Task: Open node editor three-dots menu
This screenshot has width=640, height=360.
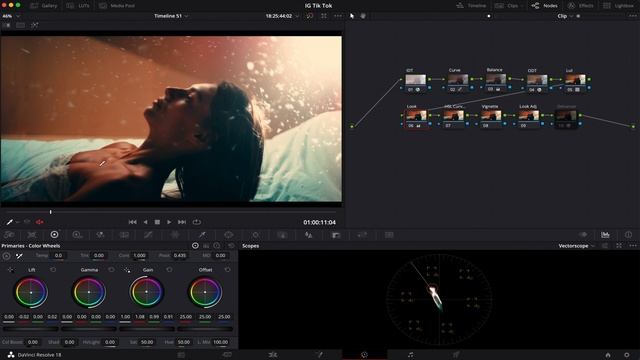Action: [x=633, y=16]
